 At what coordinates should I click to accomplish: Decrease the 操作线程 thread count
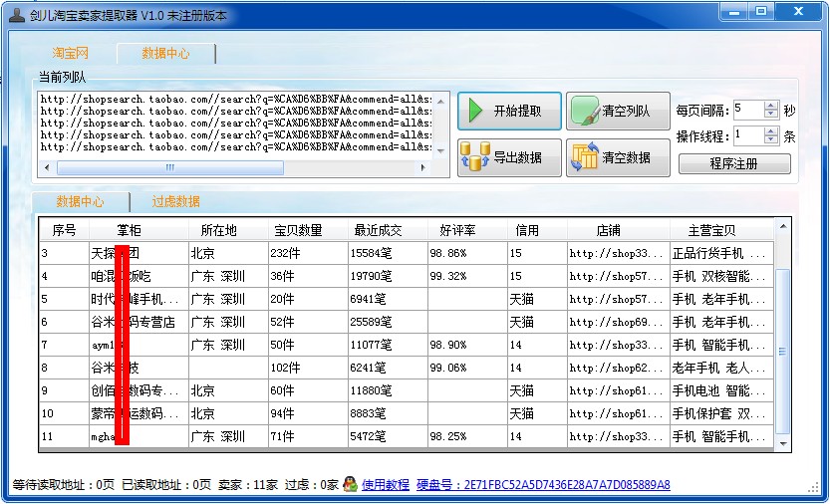pos(771,140)
